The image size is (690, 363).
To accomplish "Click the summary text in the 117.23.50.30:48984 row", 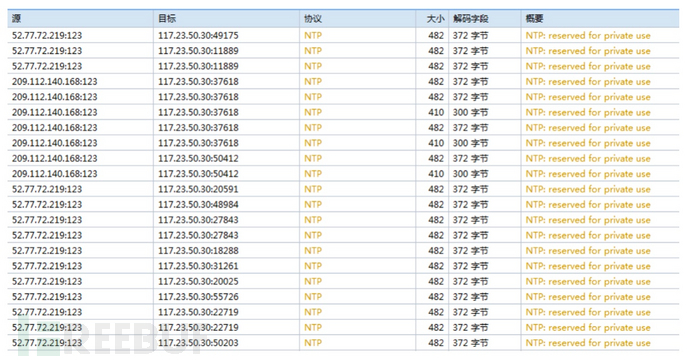I will pyautogui.click(x=588, y=205).
